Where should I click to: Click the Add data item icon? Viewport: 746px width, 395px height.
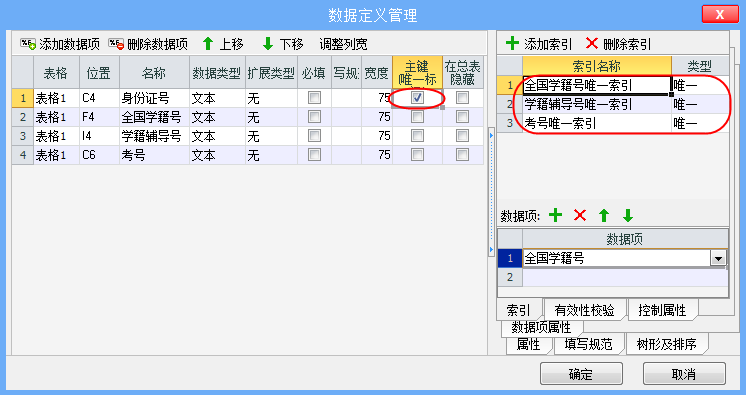(28, 44)
